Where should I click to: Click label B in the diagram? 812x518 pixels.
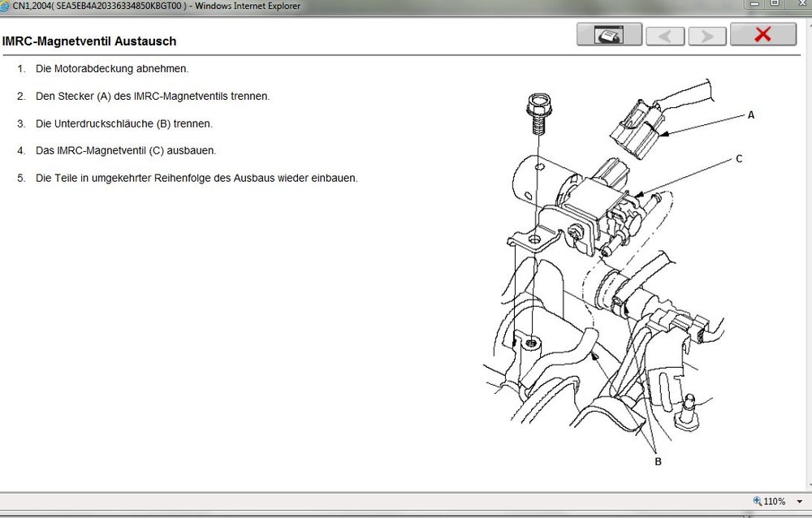[x=658, y=461]
